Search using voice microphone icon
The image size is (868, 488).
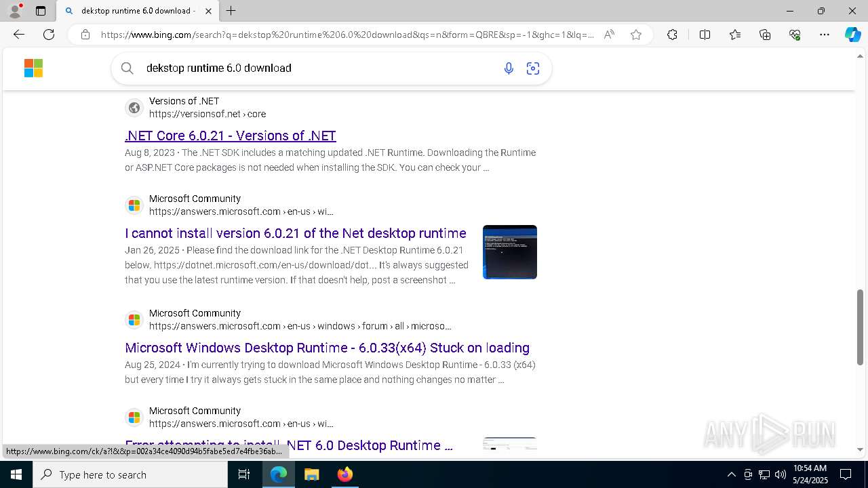coord(509,68)
